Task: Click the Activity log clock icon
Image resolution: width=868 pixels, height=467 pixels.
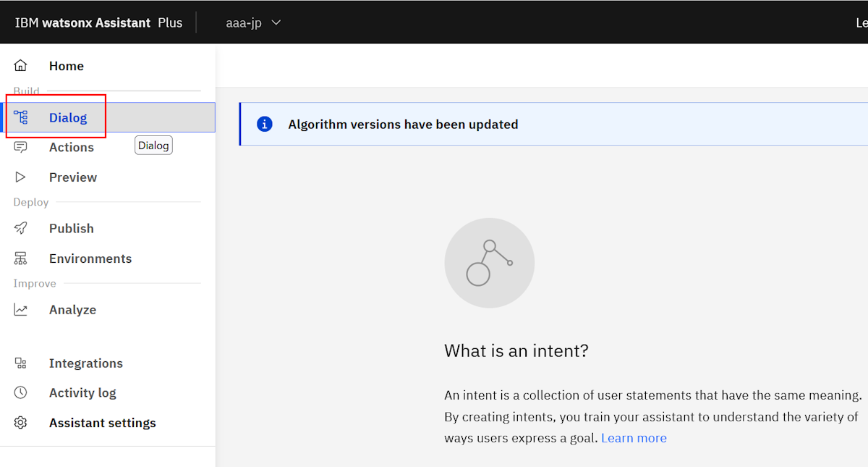Action: pos(20,392)
